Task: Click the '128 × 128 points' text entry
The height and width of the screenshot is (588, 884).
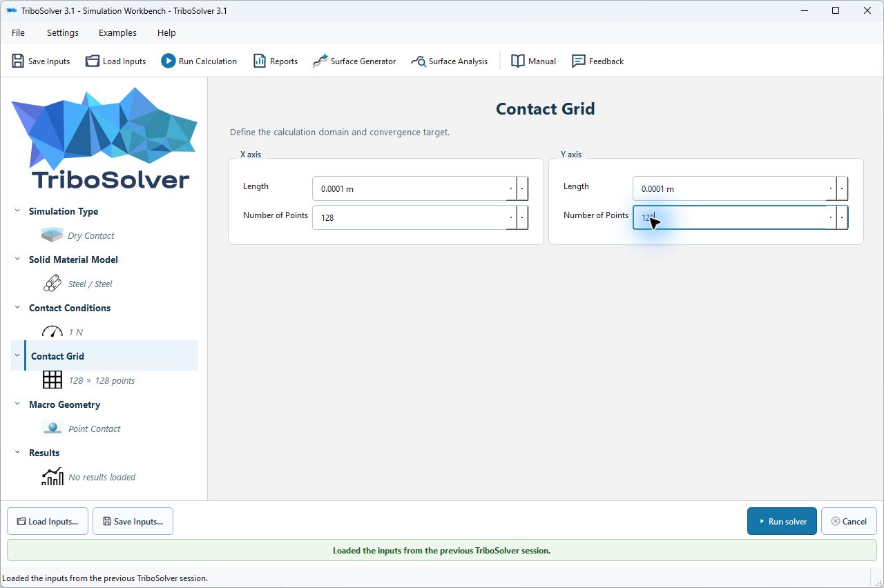Action: coord(102,380)
